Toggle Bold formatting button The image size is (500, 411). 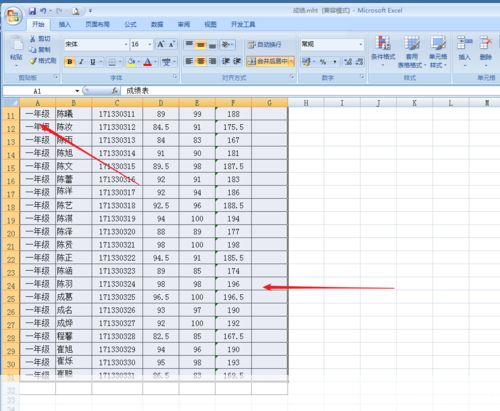pos(70,62)
